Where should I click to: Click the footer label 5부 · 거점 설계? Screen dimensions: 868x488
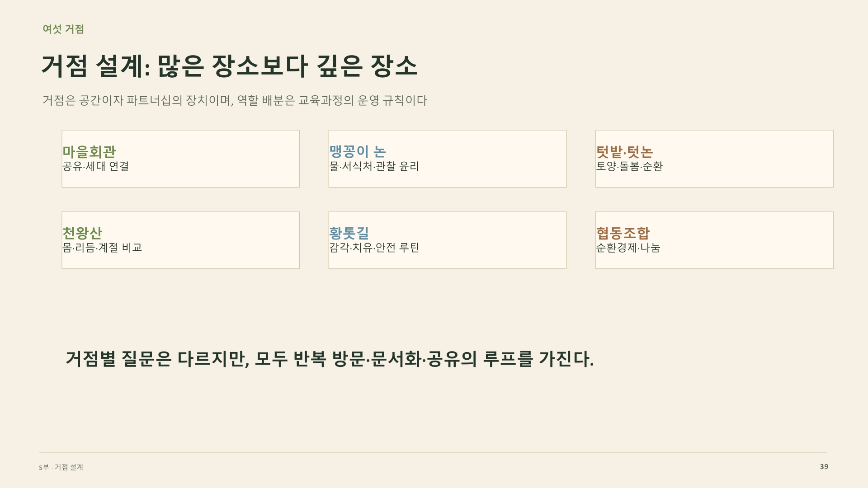(61, 467)
